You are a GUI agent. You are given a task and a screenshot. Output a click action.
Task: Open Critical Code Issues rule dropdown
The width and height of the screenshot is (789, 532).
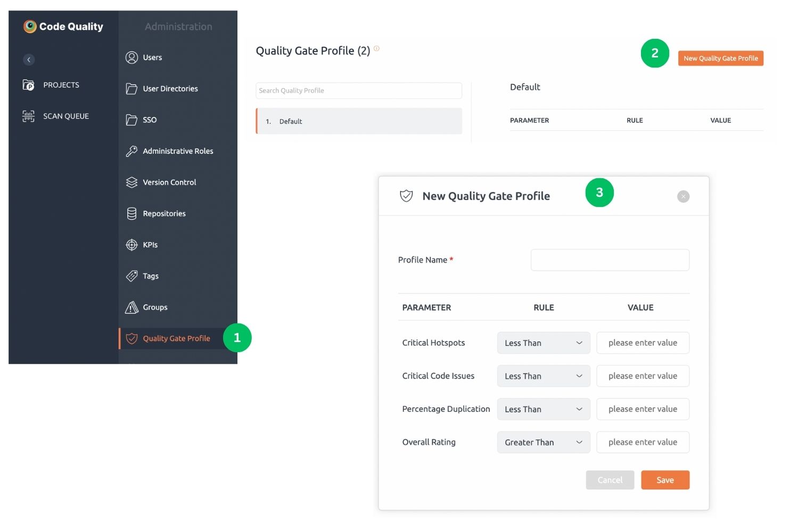[x=544, y=376]
